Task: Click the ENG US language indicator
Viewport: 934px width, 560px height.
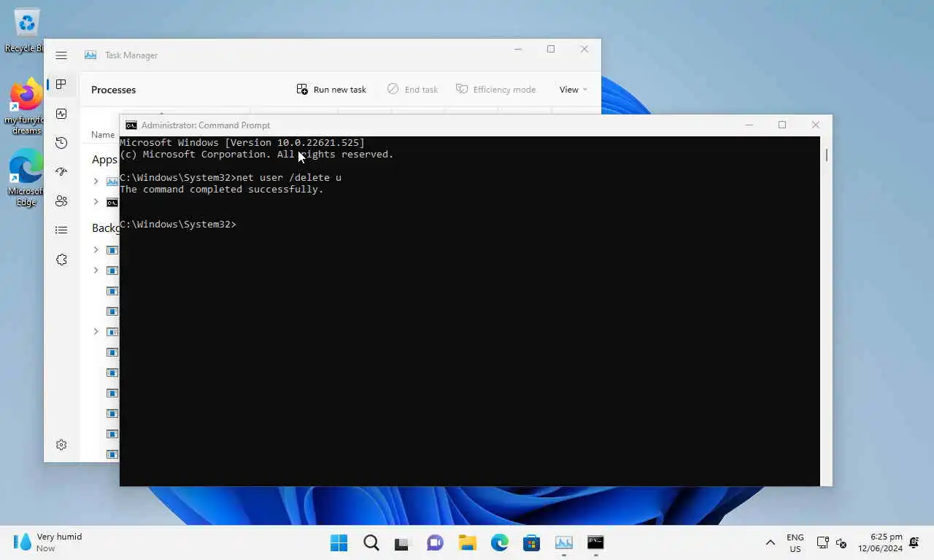Action: tap(795, 542)
